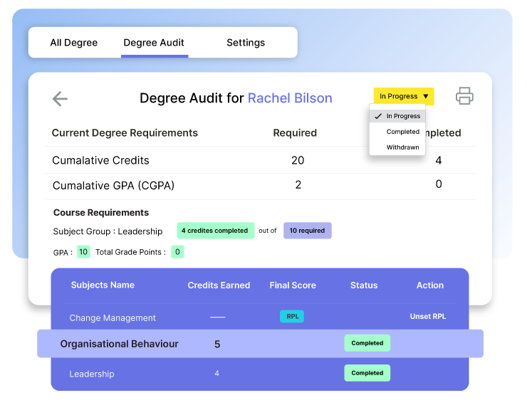Click the GPA value 10 box
The image size is (527, 420).
click(x=83, y=252)
